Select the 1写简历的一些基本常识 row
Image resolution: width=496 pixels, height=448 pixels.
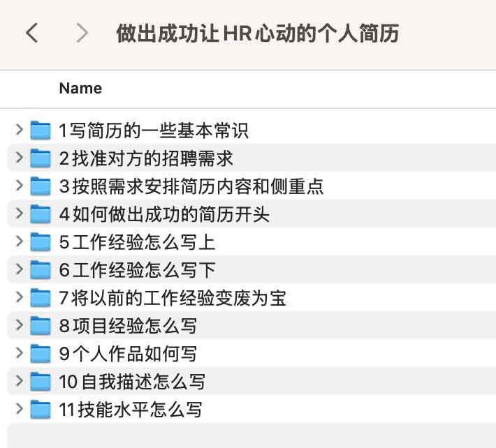(x=279, y=130)
